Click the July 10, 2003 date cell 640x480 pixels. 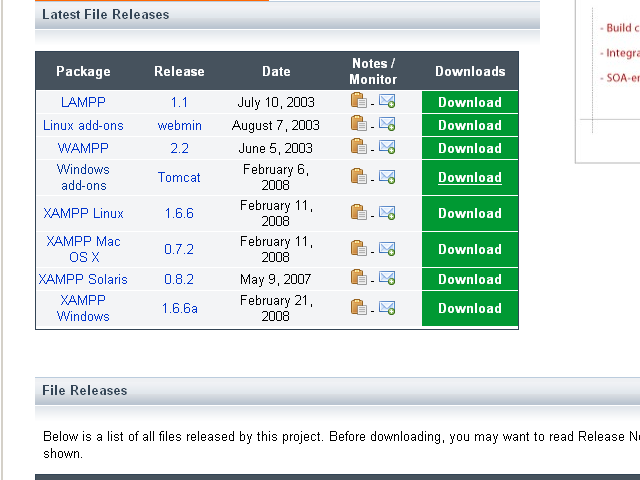coord(276,102)
